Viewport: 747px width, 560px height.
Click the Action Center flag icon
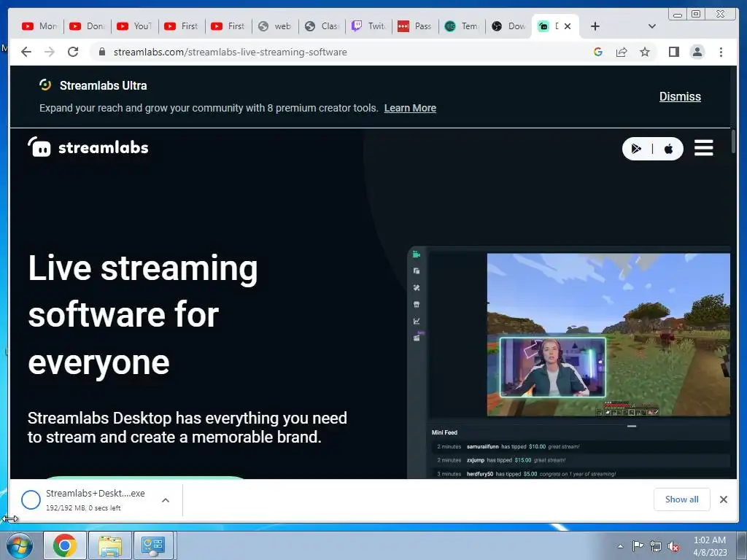638,545
